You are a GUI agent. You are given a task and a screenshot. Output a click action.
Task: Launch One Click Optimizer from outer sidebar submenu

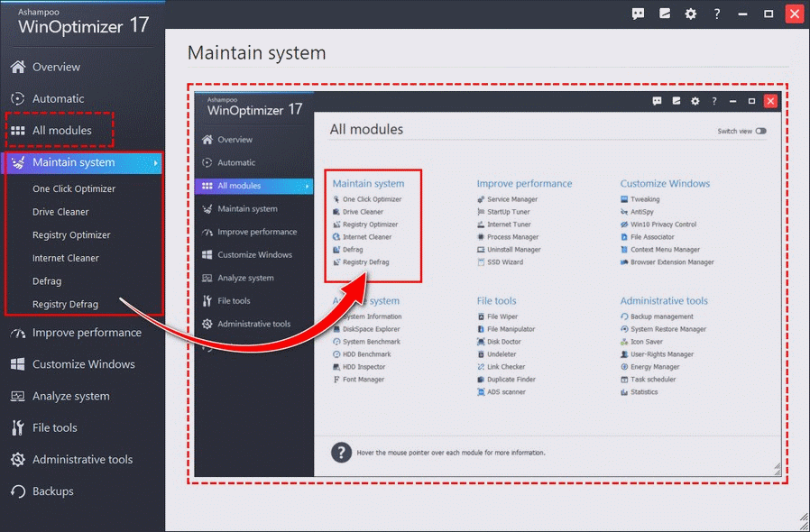pos(74,189)
